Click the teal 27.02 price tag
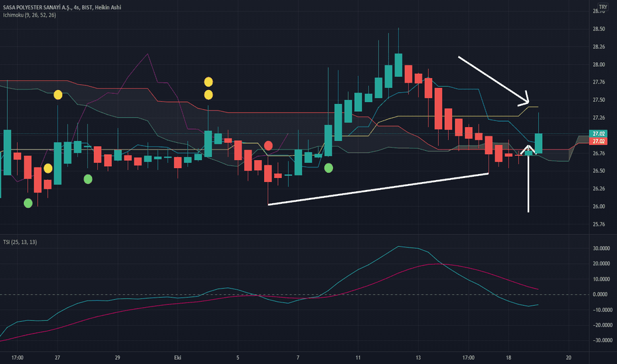 coord(598,134)
